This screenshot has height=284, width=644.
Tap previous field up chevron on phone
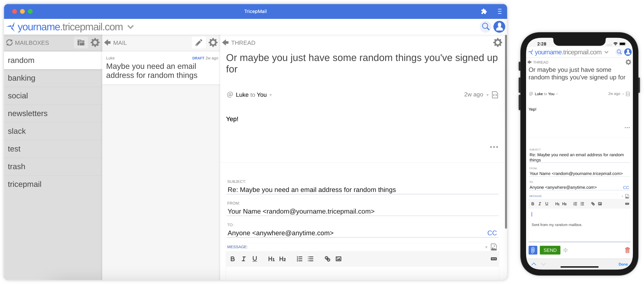tap(534, 264)
